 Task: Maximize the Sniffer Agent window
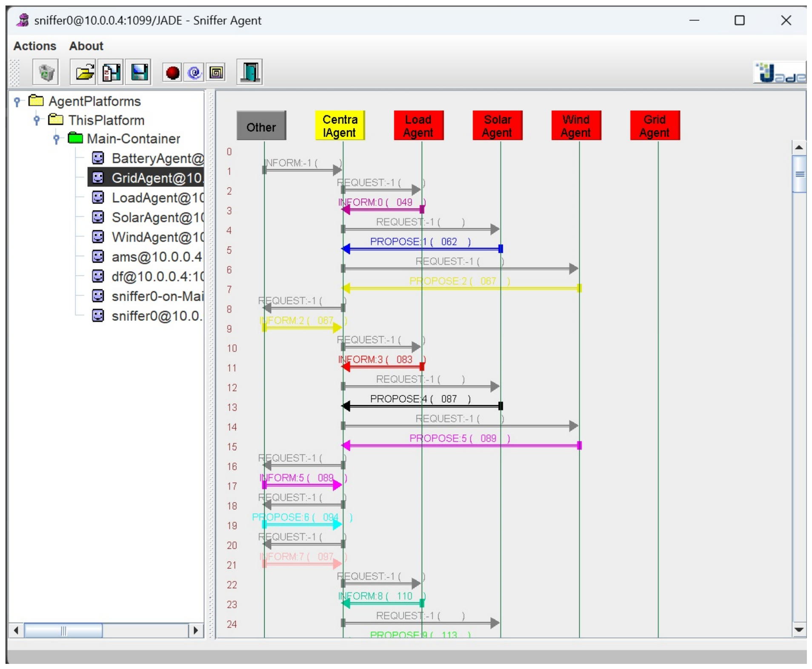740,20
